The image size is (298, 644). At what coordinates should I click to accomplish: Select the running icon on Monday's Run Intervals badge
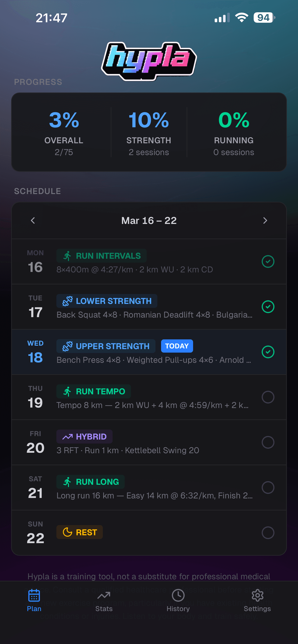67,255
